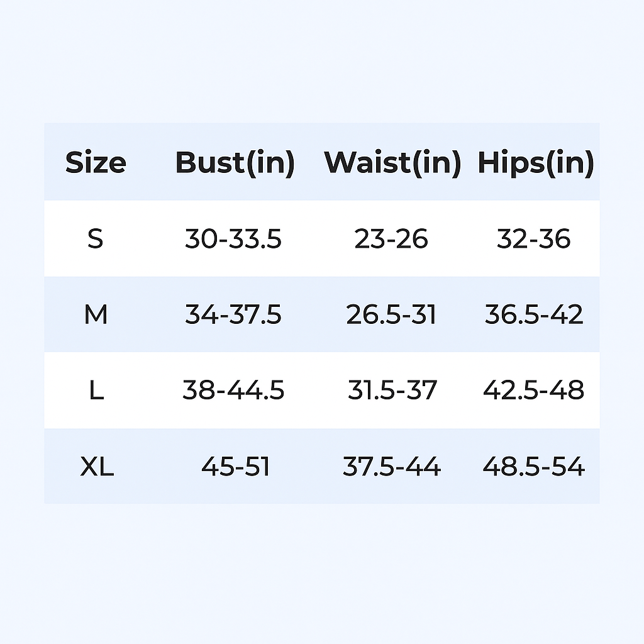Select the M size row label

96,314
